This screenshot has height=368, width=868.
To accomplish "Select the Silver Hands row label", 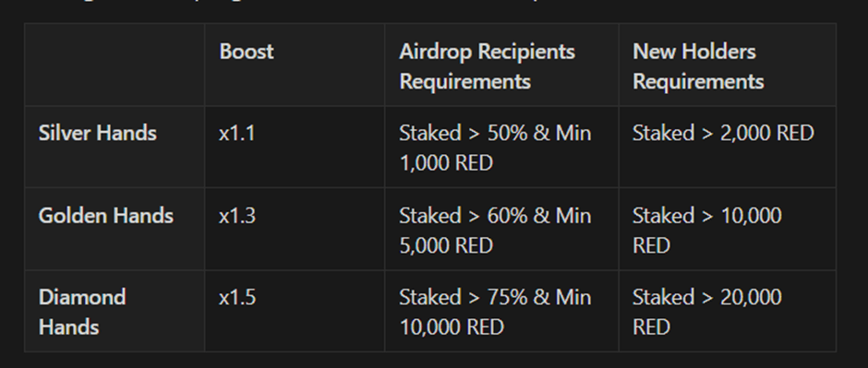I will pos(98,133).
